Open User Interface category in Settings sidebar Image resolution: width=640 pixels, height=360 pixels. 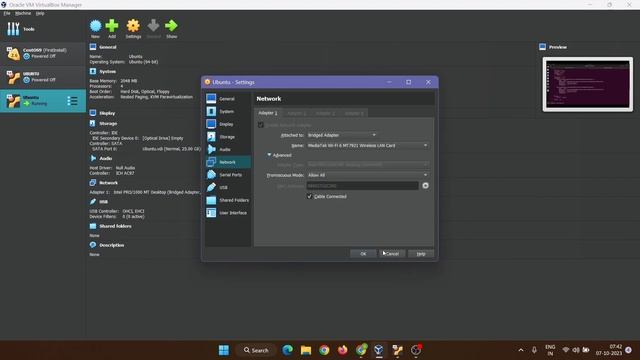tap(227, 213)
